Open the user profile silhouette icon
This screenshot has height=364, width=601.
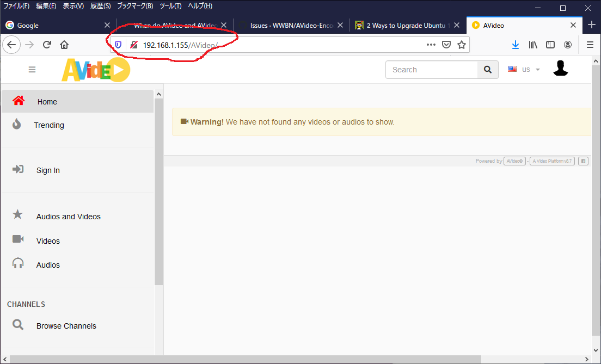coord(560,68)
